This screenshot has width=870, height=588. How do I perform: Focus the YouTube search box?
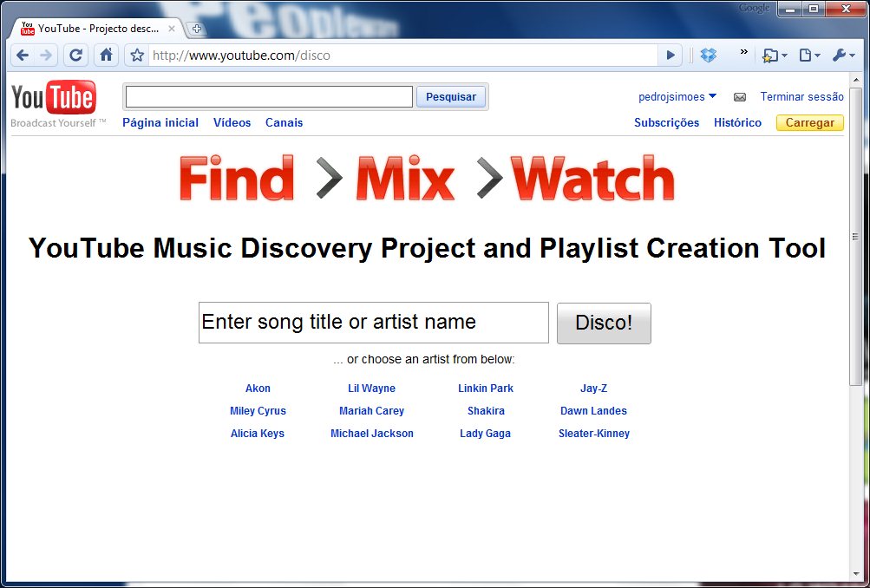(x=269, y=97)
